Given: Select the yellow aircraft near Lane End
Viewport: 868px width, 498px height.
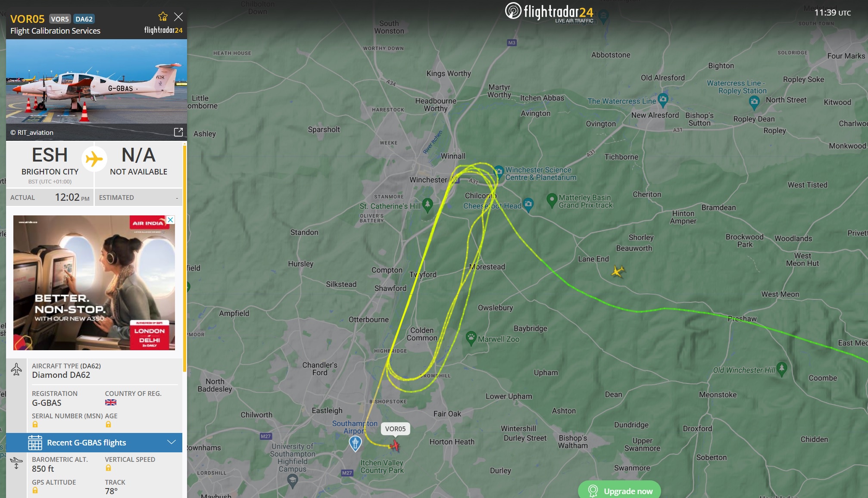Looking at the screenshot, I should 618,271.
